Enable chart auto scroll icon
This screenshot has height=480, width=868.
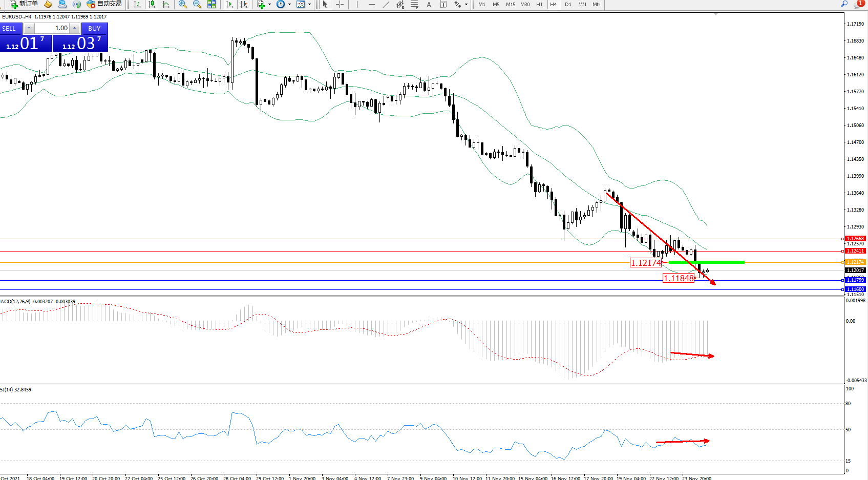coord(229,5)
